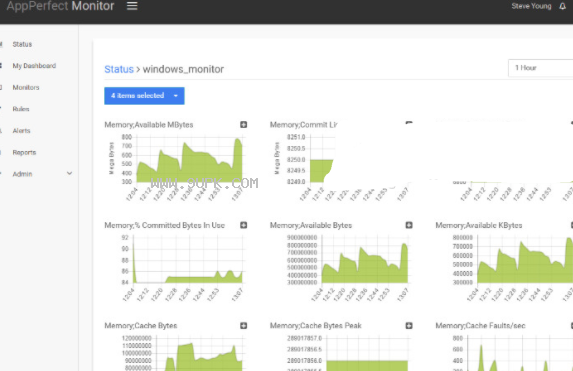Image resolution: width=573 pixels, height=371 pixels.
Task: Open My Dashboard in sidebar
Action: pyautogui.click(x=34, y=66)
